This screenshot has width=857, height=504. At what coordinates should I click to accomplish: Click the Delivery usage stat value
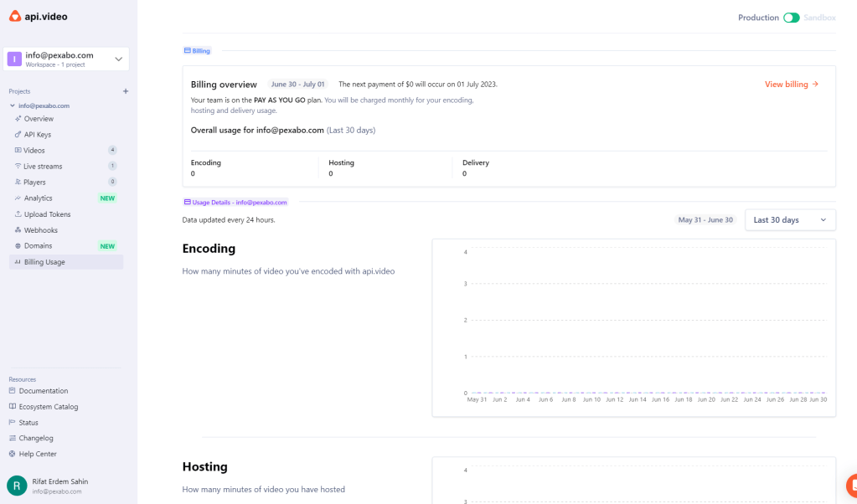465,173
